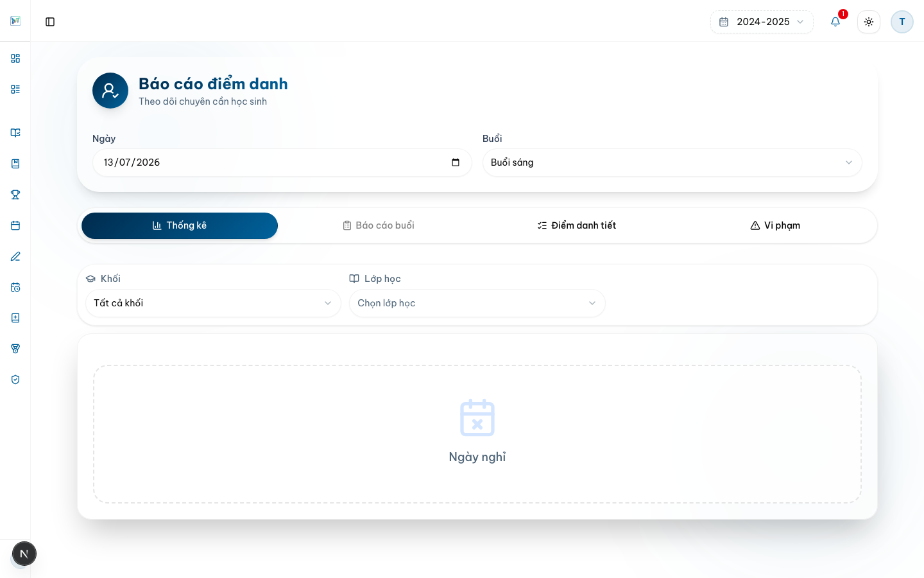Open the medal icon in sidebar
Viewport: 924px width, 578px height.
(15, 349)
